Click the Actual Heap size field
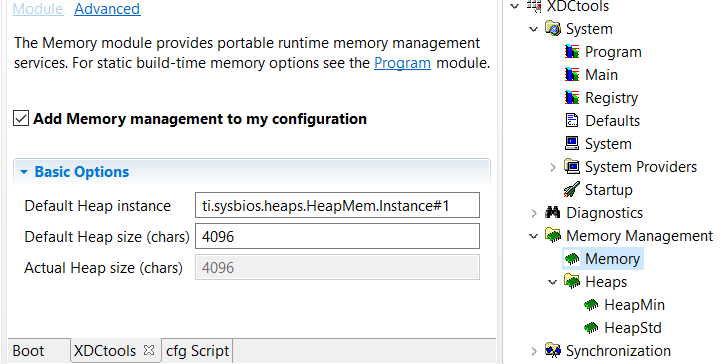 pos(337,268)
